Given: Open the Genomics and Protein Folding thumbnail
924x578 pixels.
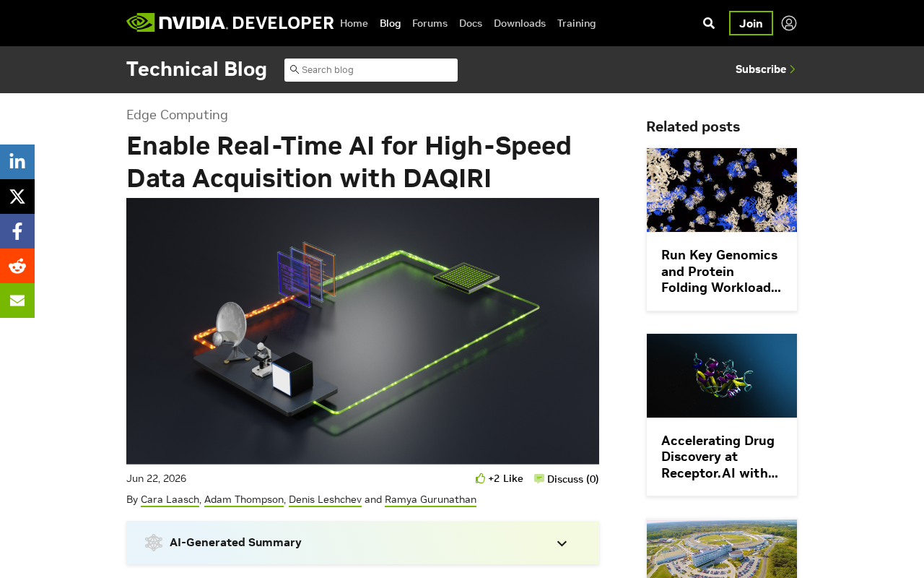Looking at the screenshot, I should [x=722, y=190].
